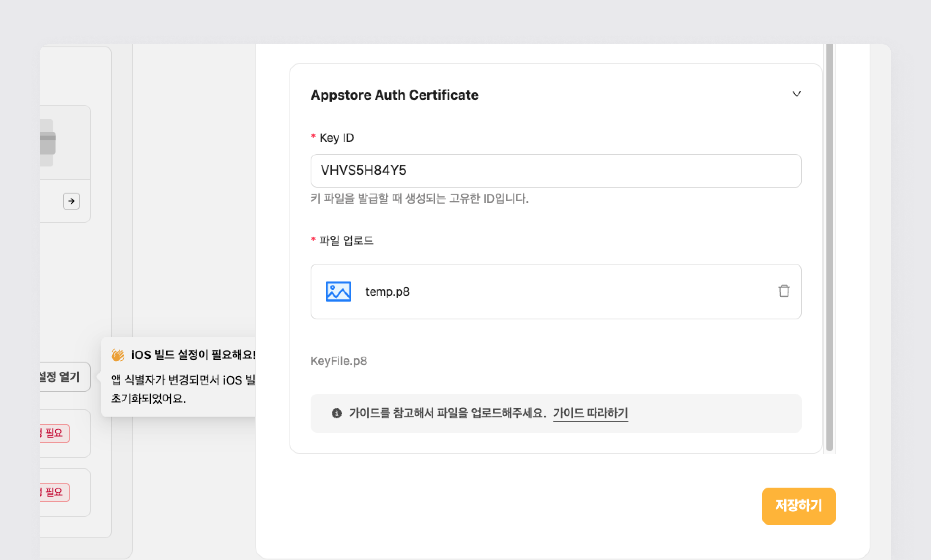This screenshot has width=931, height=560.
Task: Click the KeyFile.p8 placeholder text
Action: click(339, 361)
